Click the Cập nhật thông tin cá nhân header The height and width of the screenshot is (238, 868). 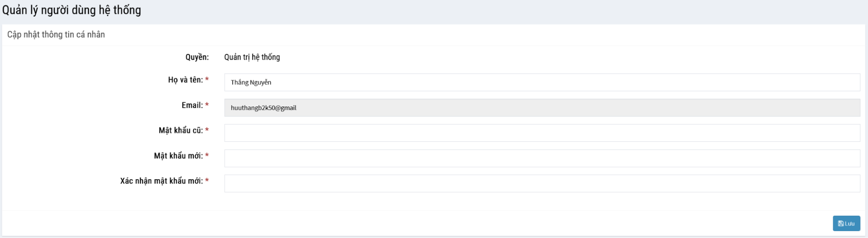coord(56,35)
